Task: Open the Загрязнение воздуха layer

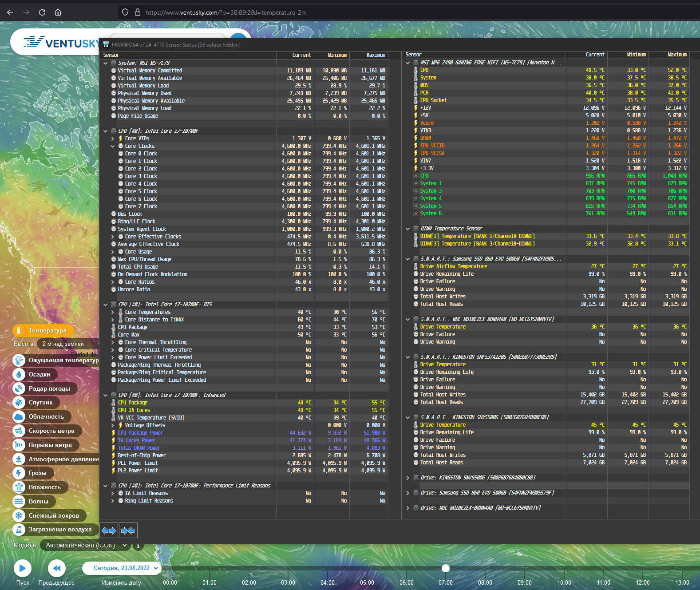Action: click(55, 529)
